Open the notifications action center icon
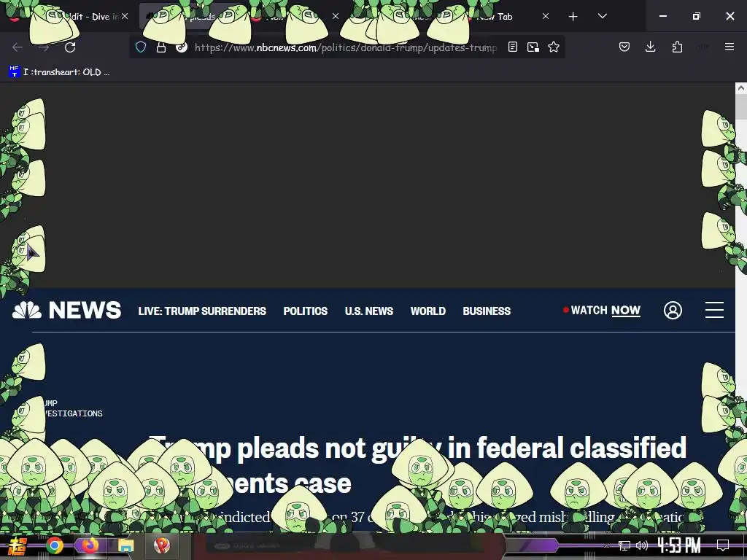The image size is (747, 560). tap(723, 545)
